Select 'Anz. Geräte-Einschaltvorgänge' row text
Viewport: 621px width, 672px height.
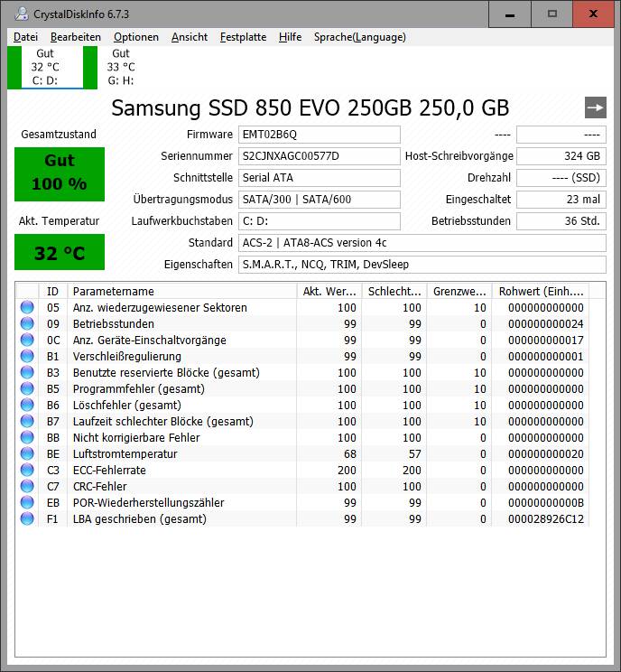click(x=150, y=341)
